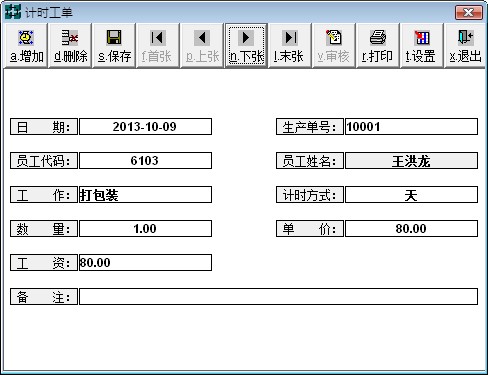The width and height of the screenshot is (488, 375).
Task: Save the work order with s.保存
Action: click(114, 46)
